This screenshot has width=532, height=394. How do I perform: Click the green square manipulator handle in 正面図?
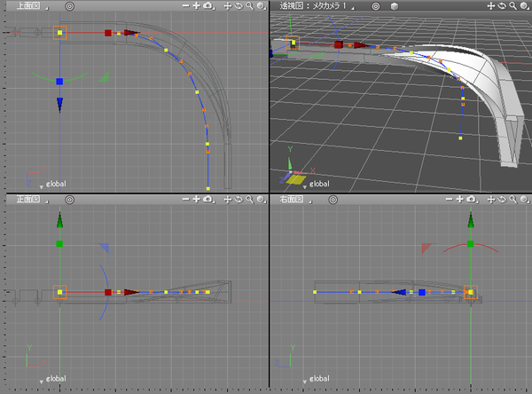coord(59,244)
